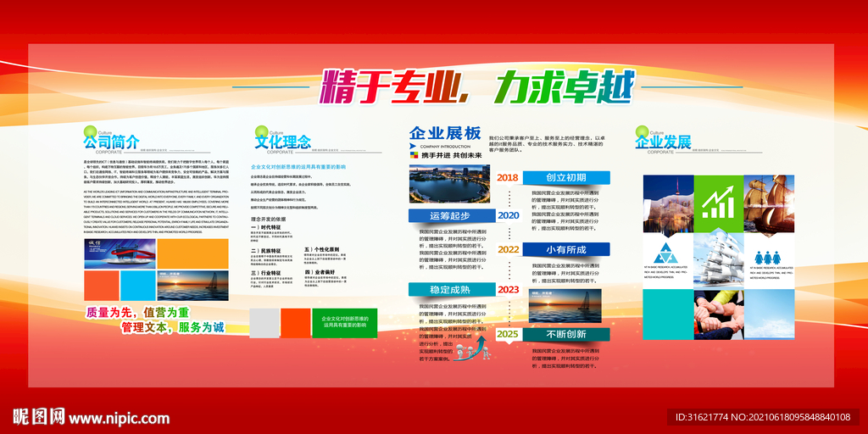Click the green circle beside 公司简介 heading
The image size is (868, 434).
click(x=90, y=131)
